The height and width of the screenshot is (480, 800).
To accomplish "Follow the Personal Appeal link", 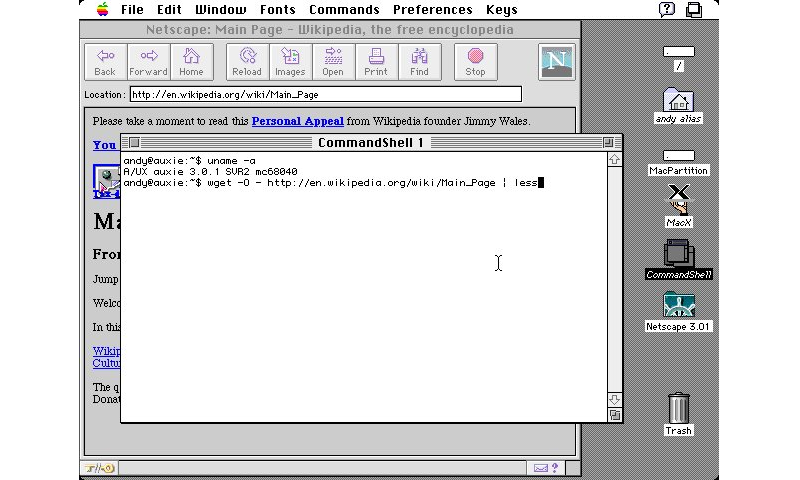I will pos(297,121).
